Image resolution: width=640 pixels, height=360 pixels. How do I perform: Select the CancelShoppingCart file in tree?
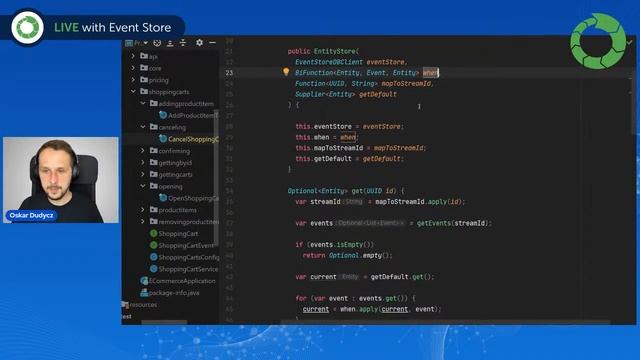click(189, 139)
